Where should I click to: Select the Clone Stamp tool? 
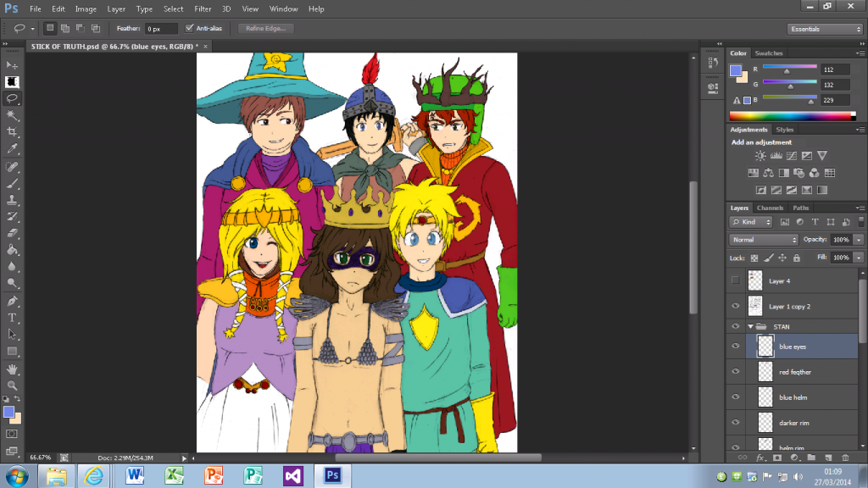(12, 200)
